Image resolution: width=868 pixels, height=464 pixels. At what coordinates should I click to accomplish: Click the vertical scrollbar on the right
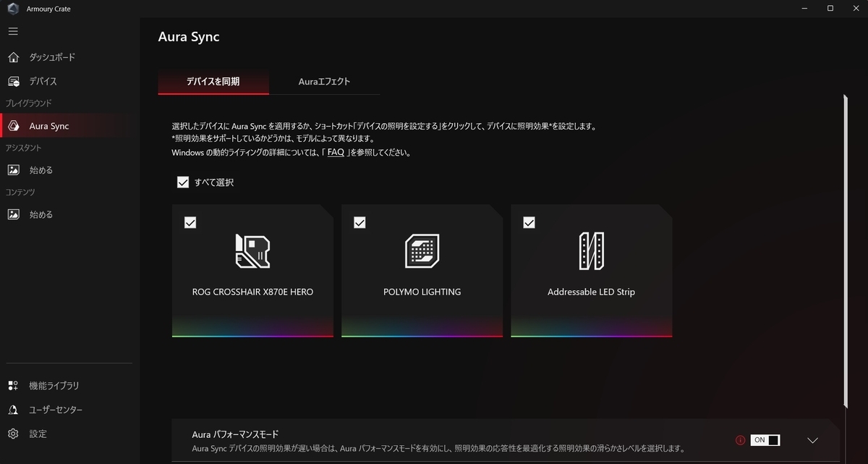pos(844,252)
